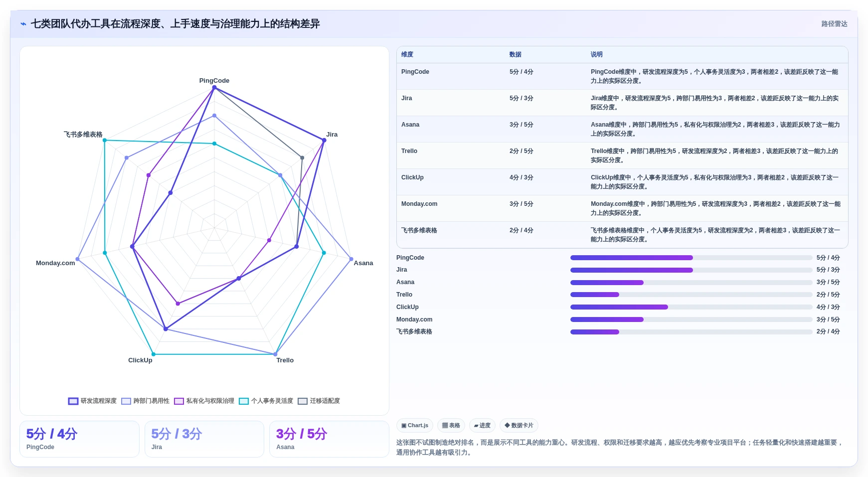This screenshot has width=868, height=477.
Task: Click the radar data point at PingCode vertex
Action: pos(214,88)
